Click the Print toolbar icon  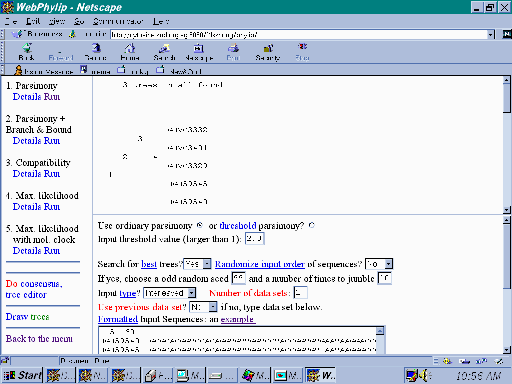coord(233,48)
